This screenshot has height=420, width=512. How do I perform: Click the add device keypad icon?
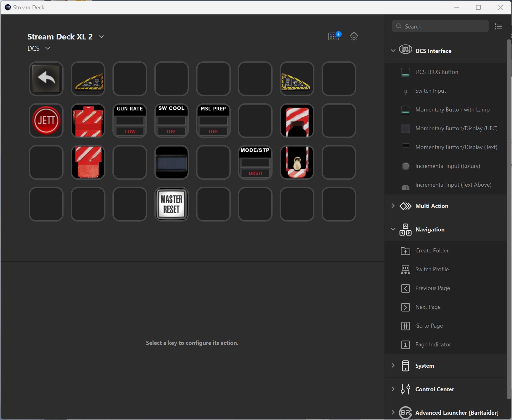pyautogui.click(x=334, y=36)
